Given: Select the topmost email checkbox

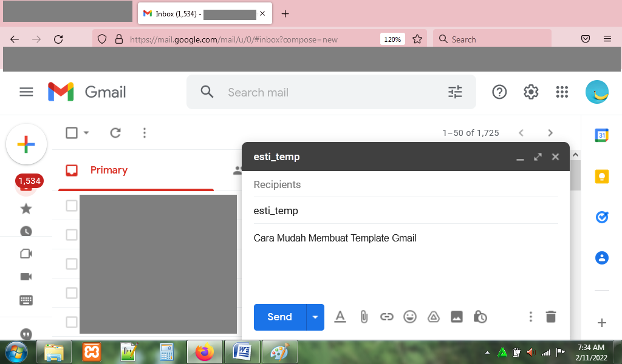Looking at the screenshot, I should tap(72, 206).
